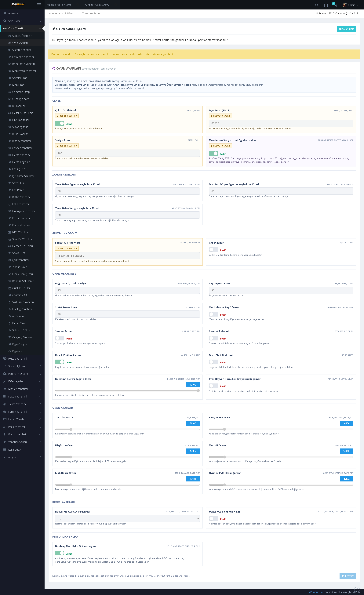Viewport: 364px width, 595px height.
Task: Click the Seviye Sınırı input field
Action: [x=127, y=153]
